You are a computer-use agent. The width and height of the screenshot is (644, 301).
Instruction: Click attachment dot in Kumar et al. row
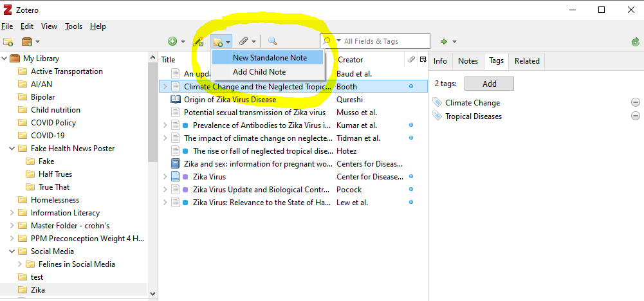pyautogui.click(x=411, y=125)
